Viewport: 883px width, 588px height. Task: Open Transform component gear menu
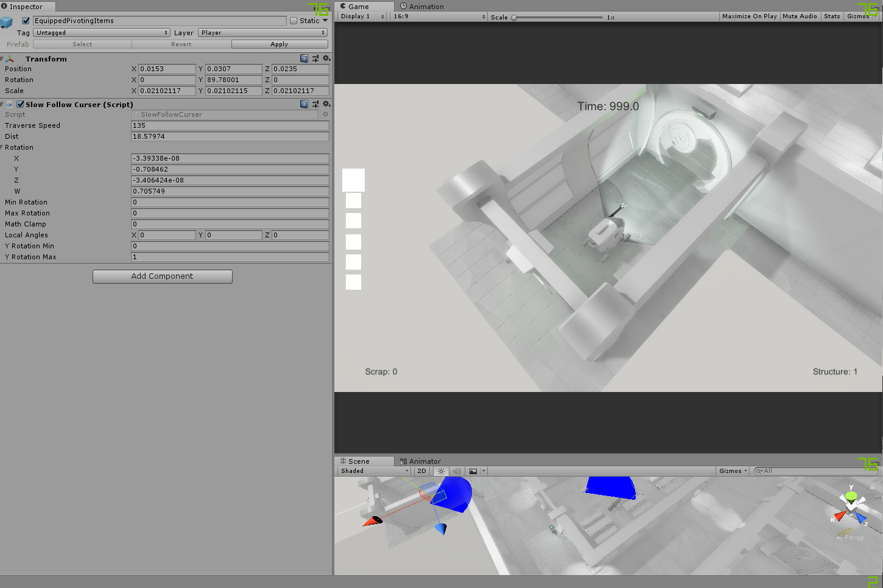pos(326,58)
